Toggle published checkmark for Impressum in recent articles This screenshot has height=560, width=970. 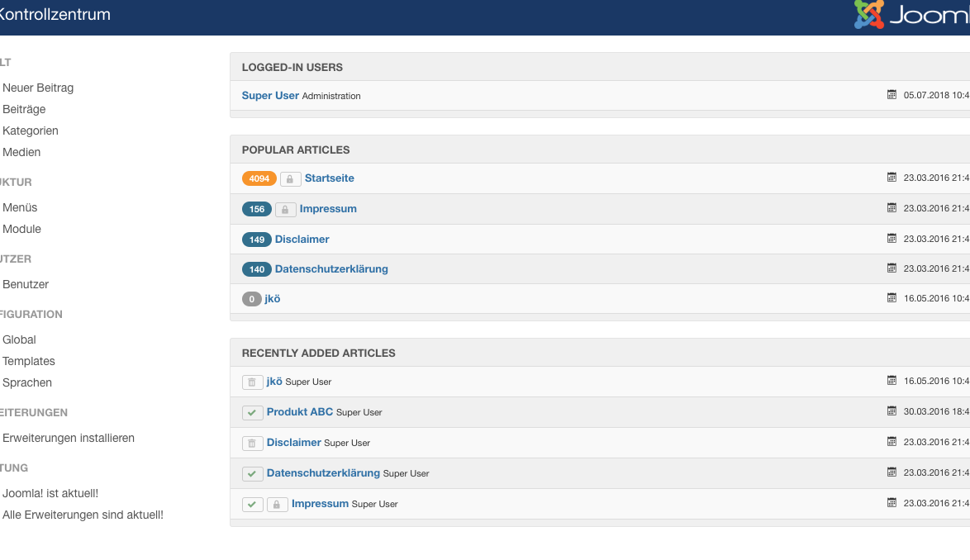tap(252, 505)
